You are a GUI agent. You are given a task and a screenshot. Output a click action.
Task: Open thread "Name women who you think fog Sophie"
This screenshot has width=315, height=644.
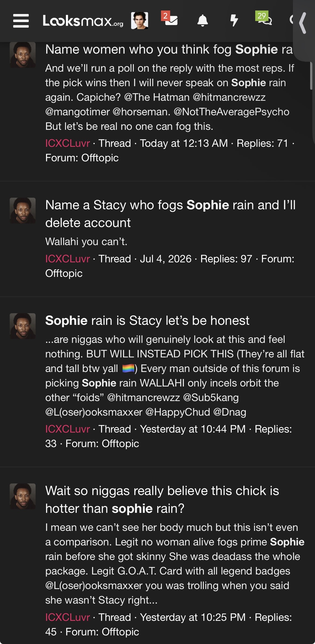[169, 50]
